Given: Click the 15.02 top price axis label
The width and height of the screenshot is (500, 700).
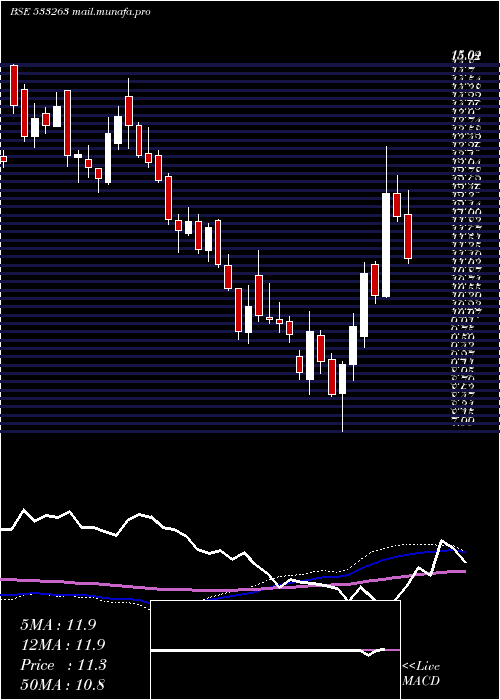Looking at the screenshot, I should tap(466, 55).
